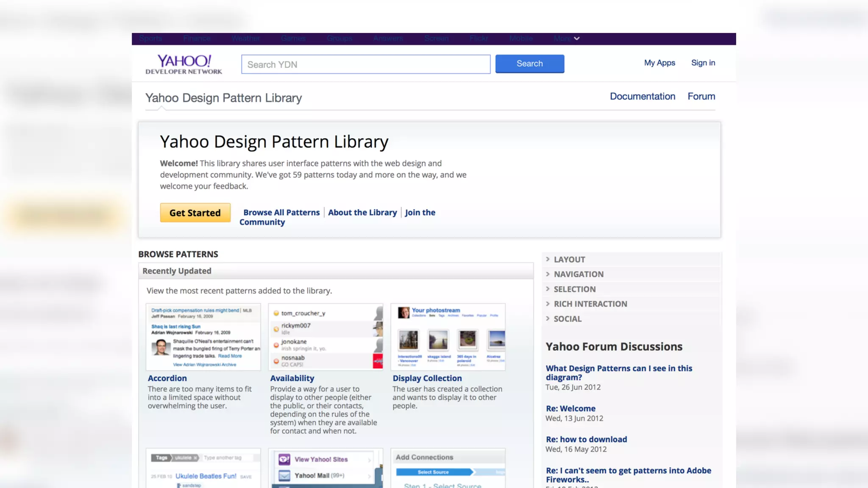Select Answers in the top navigation bar
This screenshot has height=488, width=868.
tap(388, 39)
